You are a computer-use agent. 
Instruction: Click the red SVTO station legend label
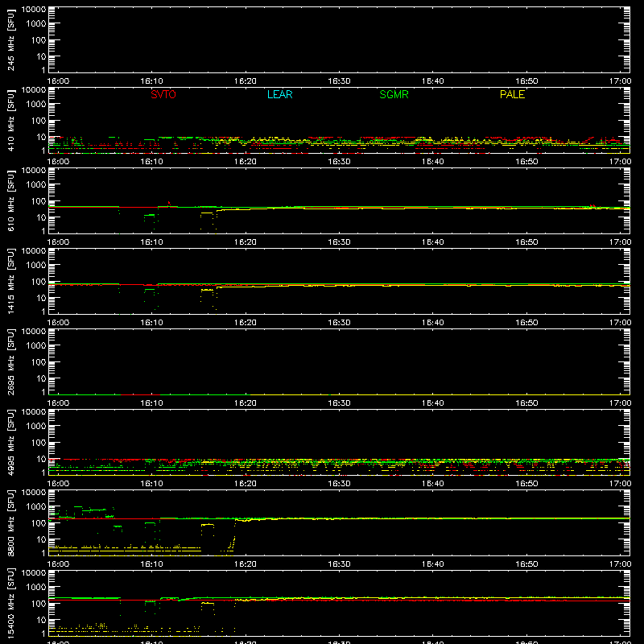[163, 94]
